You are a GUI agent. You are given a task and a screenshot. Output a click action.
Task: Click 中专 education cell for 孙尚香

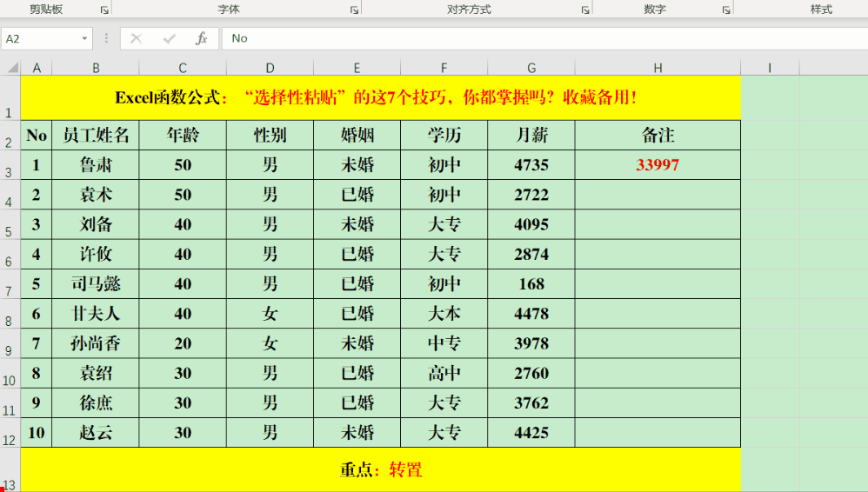coord(444,343)
